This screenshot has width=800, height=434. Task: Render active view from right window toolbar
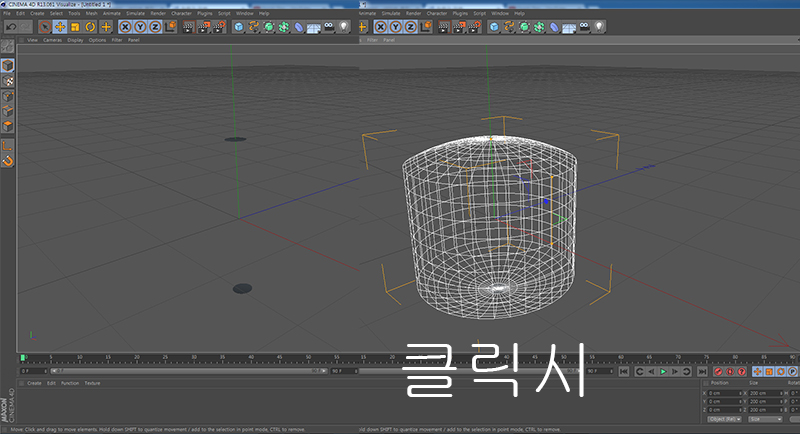(x=444, y=27)
